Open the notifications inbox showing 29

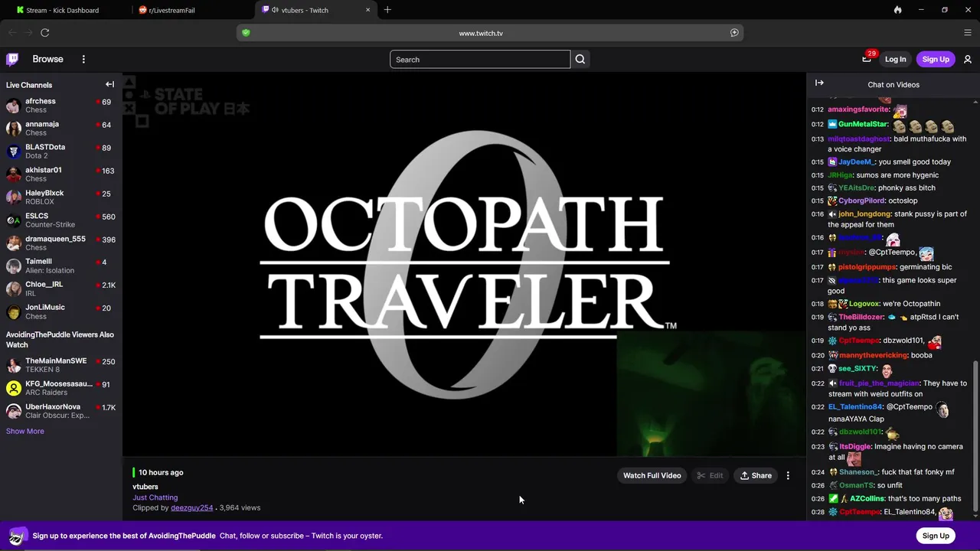[867, 58]
